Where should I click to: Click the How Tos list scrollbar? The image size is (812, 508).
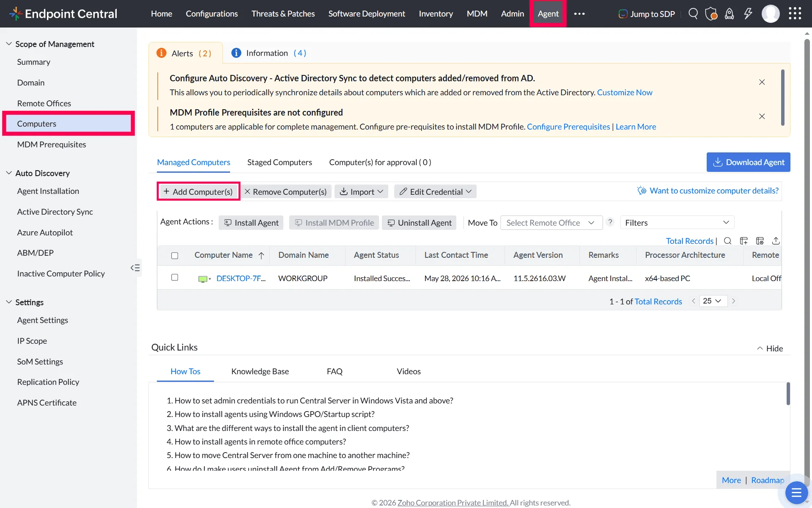788,394
